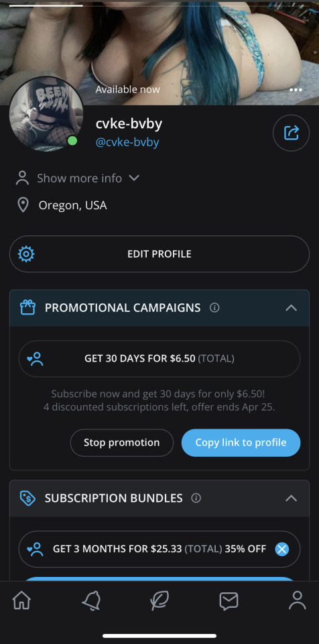Viewport: 319px width, 644px height.
Task: Open notifications bell icon
Action: 90,601
